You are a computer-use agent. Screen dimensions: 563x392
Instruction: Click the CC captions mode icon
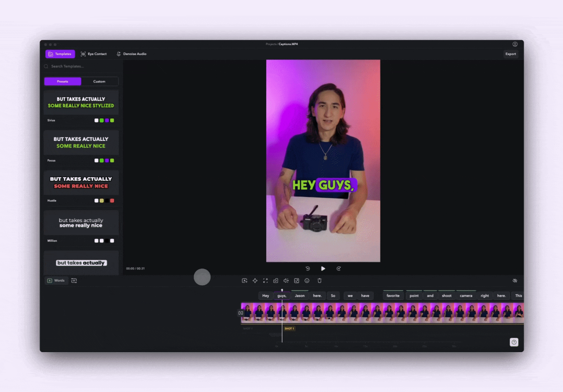(74, 281)
